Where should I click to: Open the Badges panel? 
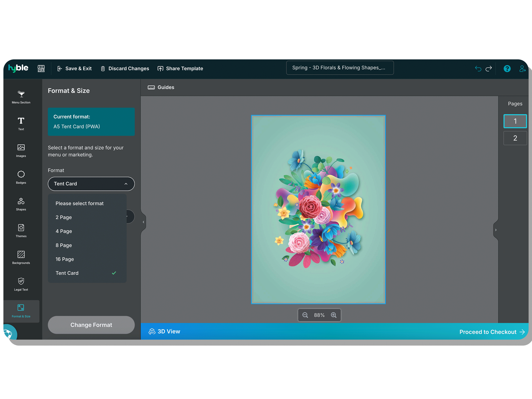21,177
